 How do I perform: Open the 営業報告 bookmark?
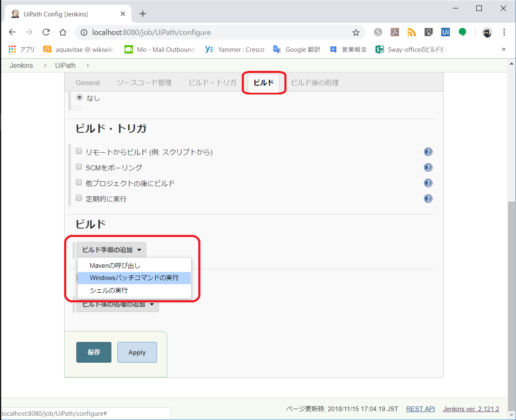pos(348,49)
